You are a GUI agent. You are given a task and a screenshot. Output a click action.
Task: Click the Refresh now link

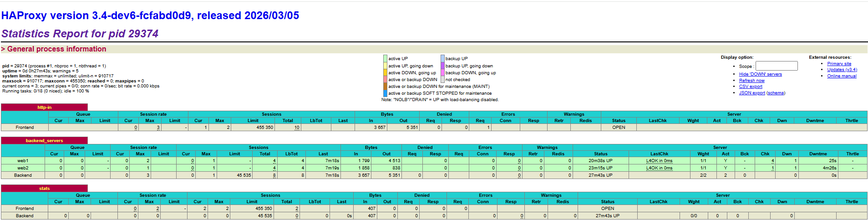[x=751, y=80]
